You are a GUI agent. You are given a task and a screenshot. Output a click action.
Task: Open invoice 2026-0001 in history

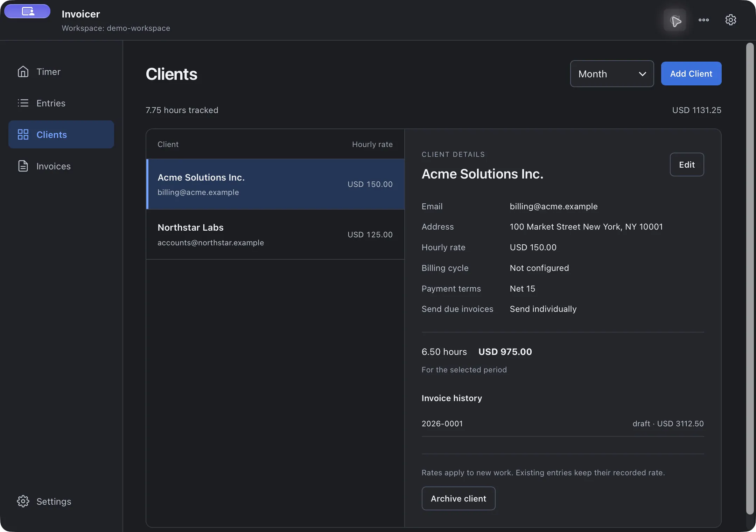click(563, 424)
